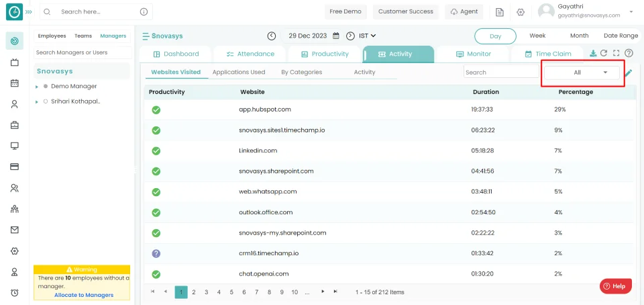The width and height of the screenshot is (644, 305).
Task: Open the settings gear sidebar icon
Action: [14, 251]
